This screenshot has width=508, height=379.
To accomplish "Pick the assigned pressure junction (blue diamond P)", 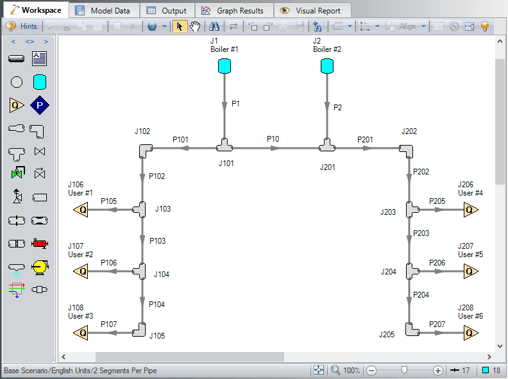I will pyautogui.click(x=39, y=105).
